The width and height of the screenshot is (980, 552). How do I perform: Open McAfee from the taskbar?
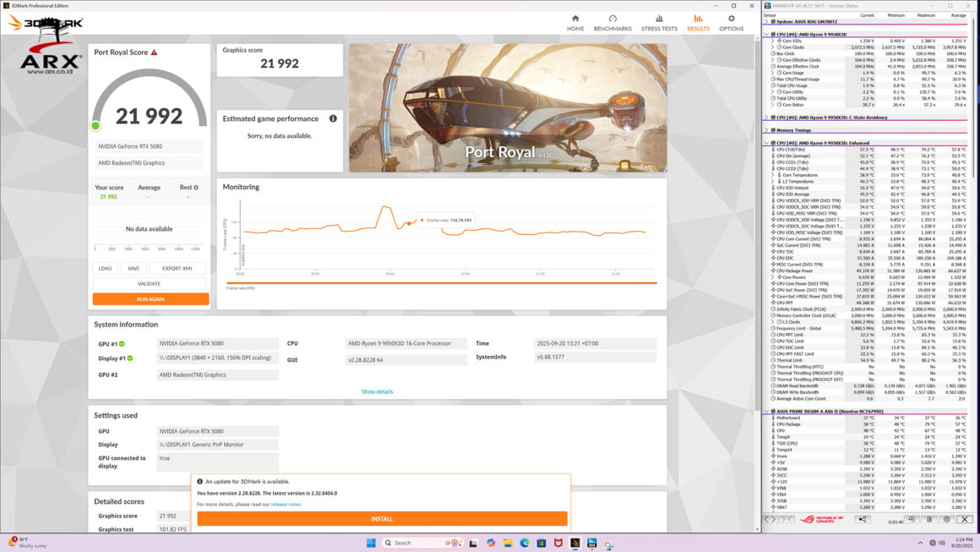[x=558, y=543]
